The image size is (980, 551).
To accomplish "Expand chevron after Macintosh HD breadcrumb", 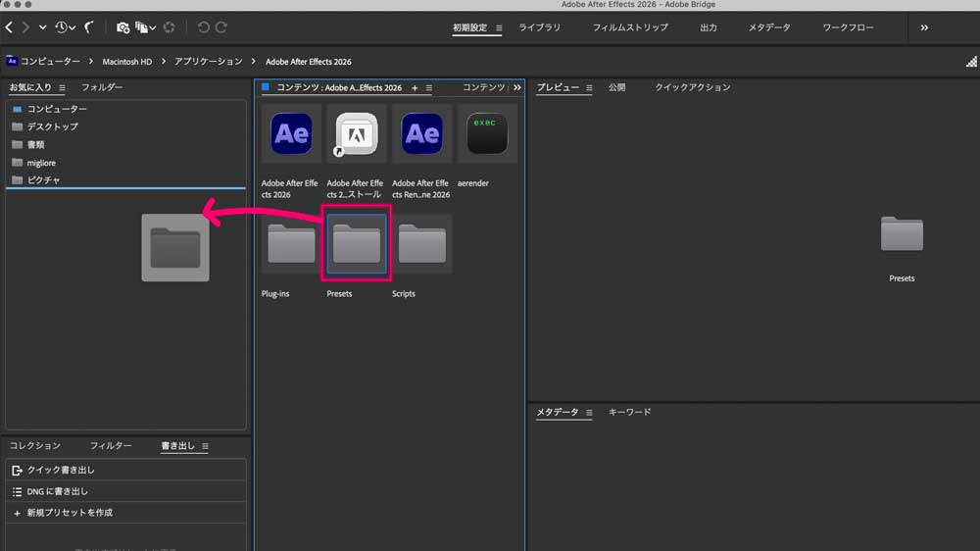I will 163,62.
